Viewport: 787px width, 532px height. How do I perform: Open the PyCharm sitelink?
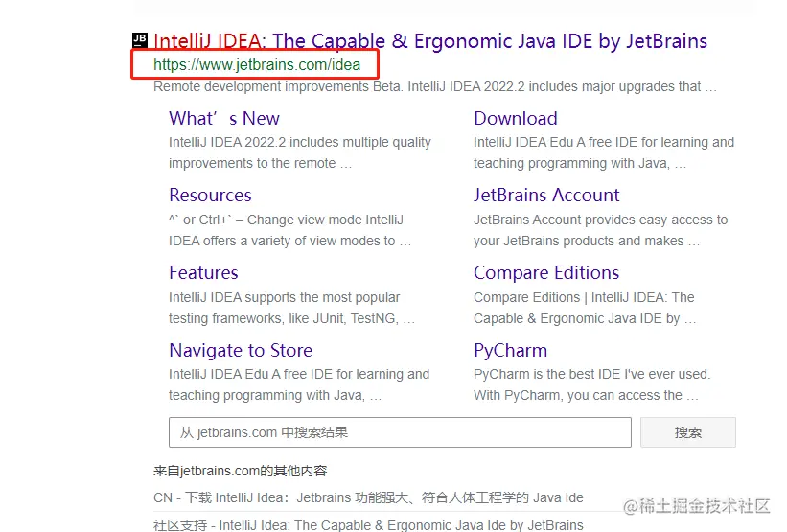pos(510,350)
